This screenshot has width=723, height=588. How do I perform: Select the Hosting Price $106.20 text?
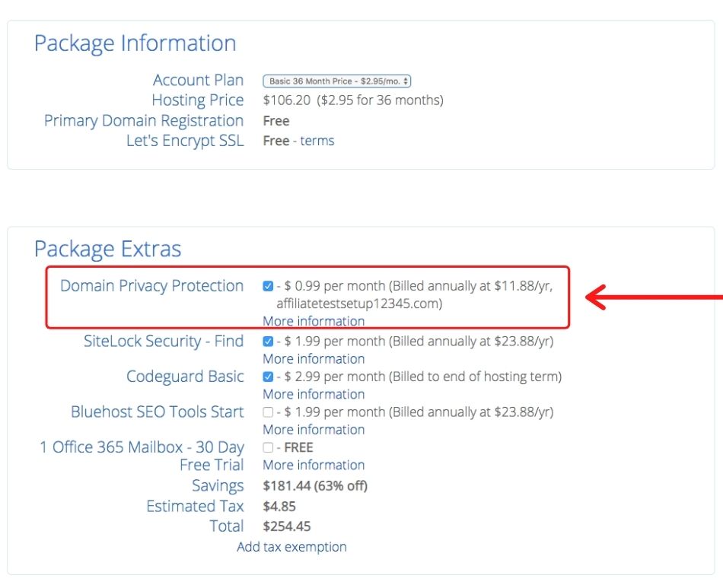point(287,100)
